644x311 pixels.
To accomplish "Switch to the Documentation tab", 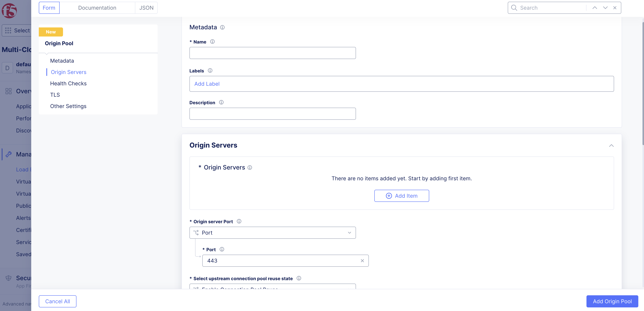I will tap(97, 8).
